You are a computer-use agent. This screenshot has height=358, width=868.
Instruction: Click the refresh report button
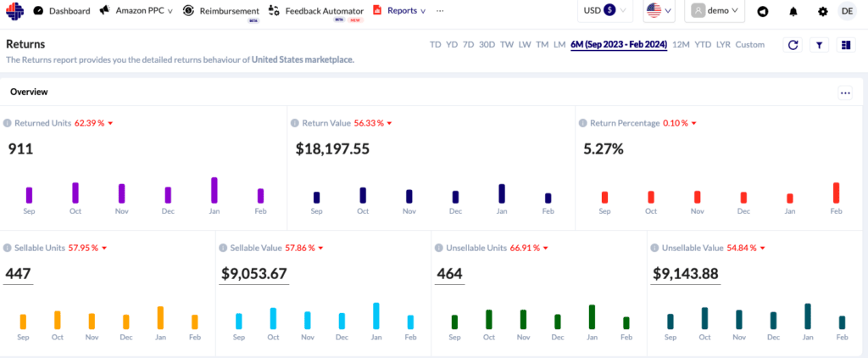793,46
